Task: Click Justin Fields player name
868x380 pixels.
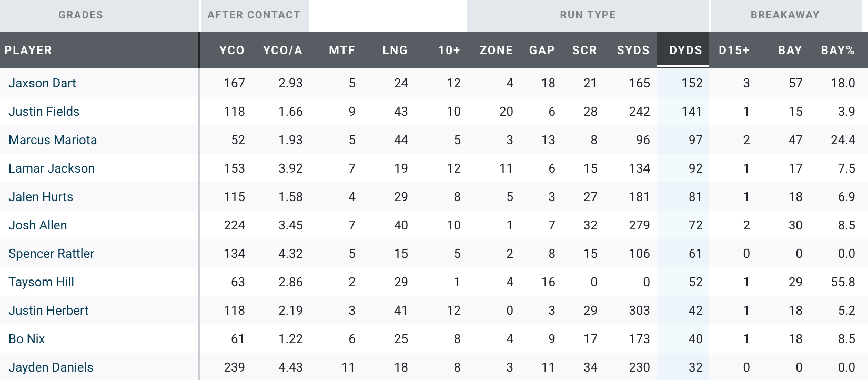Action: click(44, 112)
